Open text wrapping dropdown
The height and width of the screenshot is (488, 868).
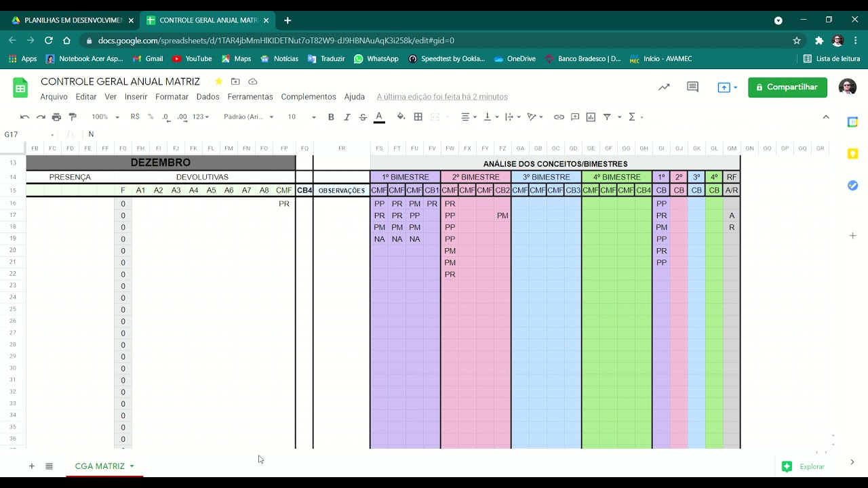512,117
